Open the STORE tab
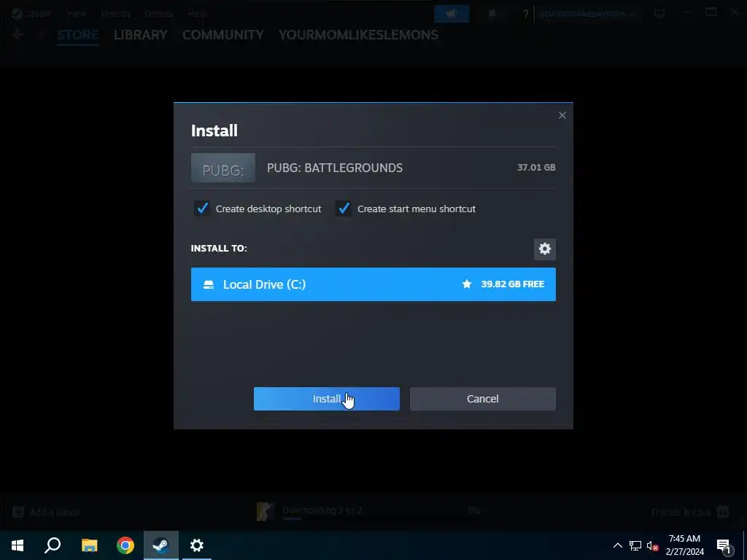 (77, 35)
